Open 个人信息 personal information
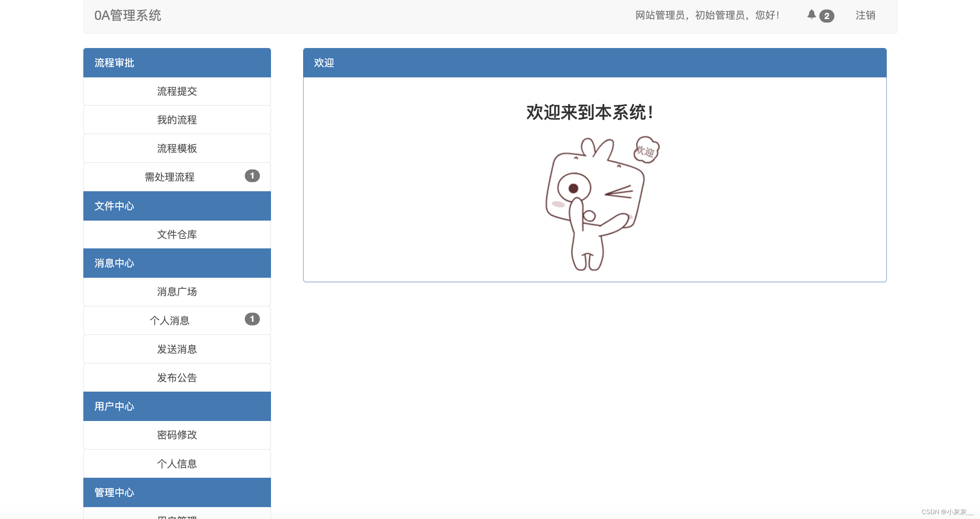980x519 pixels. pyautogui.click(x=177, y=463)
